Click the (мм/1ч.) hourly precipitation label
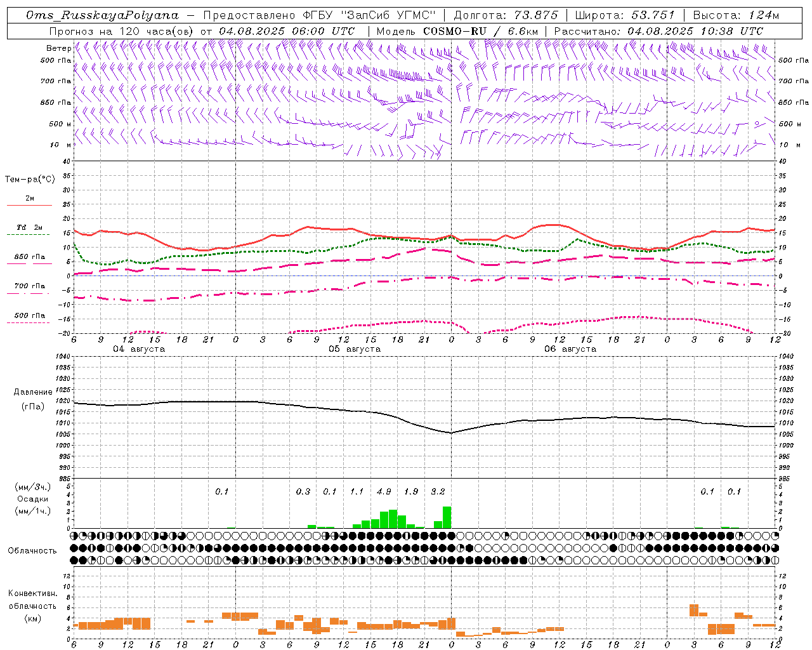 pyautogui.click(x=32, y=511)
